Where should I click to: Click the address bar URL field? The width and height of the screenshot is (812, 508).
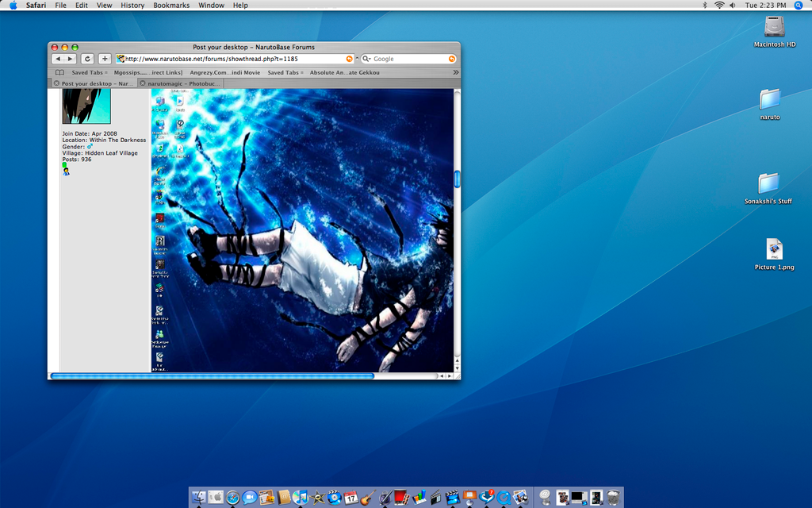[x=235, y=59]
